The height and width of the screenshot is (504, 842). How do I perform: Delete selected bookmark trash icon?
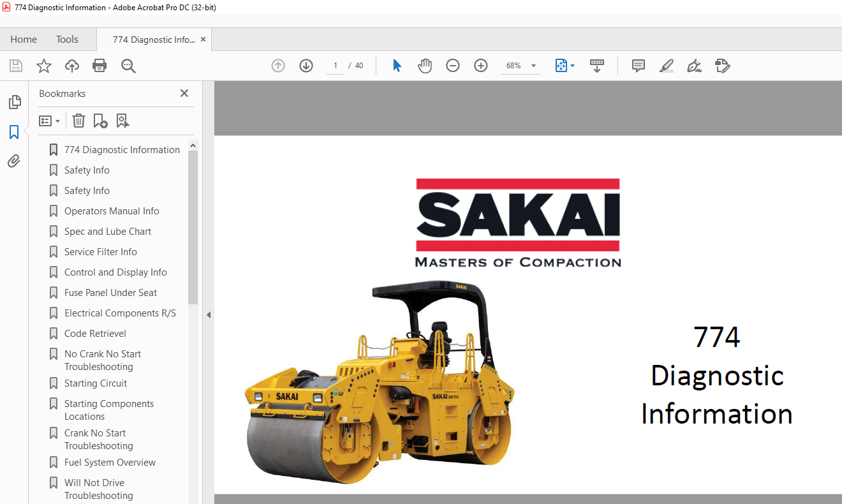(x=78, y=121)
